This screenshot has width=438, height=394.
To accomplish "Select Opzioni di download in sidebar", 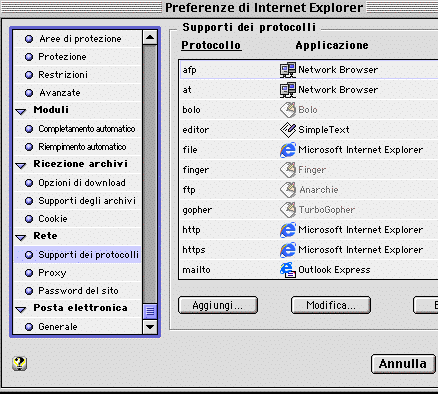I will pos(78,183).
